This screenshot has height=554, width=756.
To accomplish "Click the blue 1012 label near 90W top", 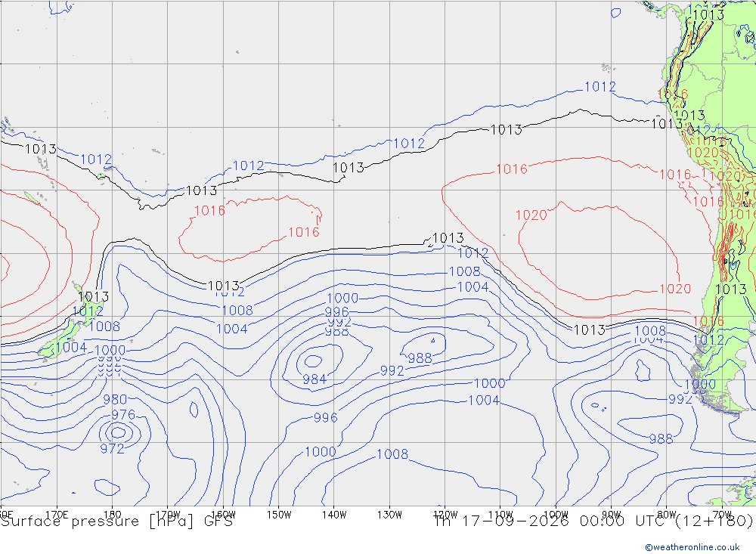I will [600, 87].
